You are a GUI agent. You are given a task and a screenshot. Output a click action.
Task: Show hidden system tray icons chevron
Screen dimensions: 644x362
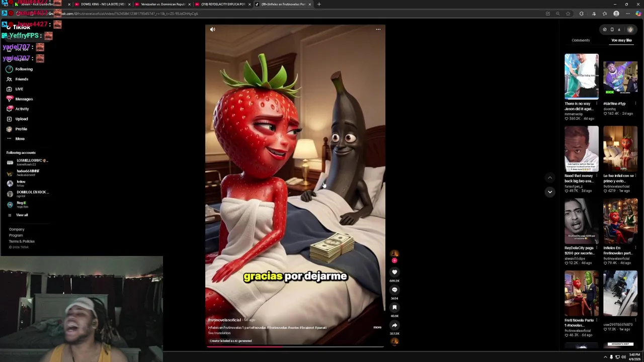click(605, 357)
